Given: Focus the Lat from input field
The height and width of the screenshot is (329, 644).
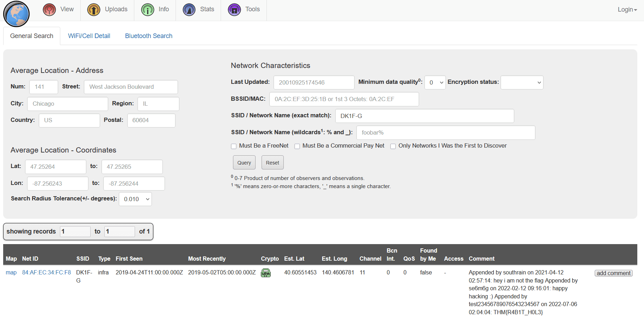Looking at the screenshot, I should click(56, 167).
